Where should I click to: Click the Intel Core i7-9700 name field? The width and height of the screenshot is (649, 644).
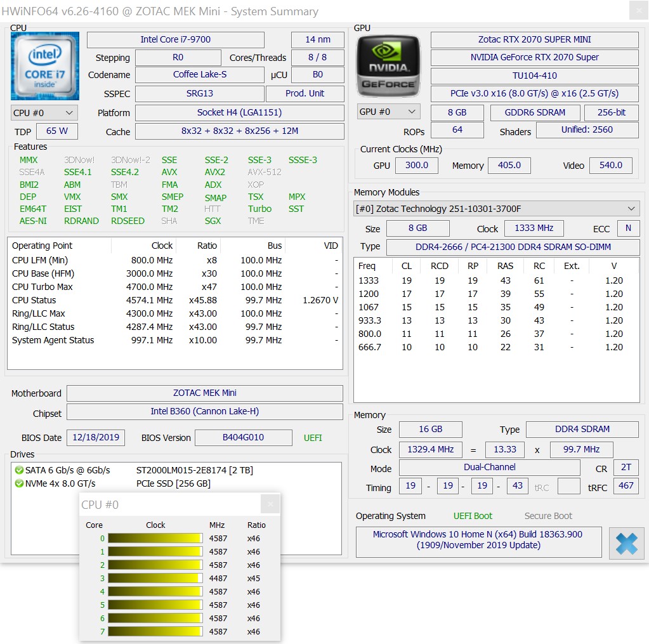tap(176, 40)
